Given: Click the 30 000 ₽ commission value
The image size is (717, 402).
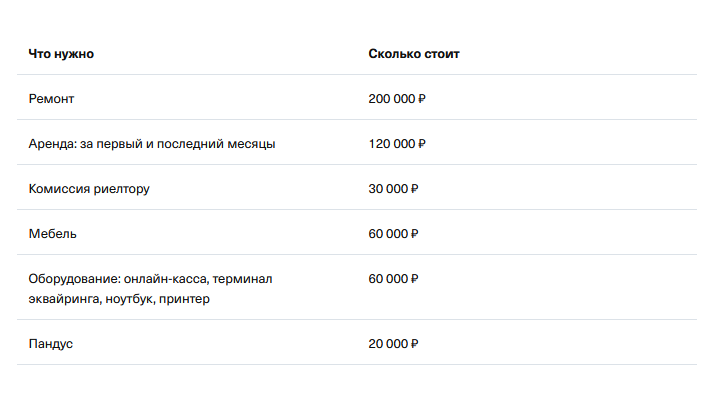Looking at the screenshot, I should [393, 189].
